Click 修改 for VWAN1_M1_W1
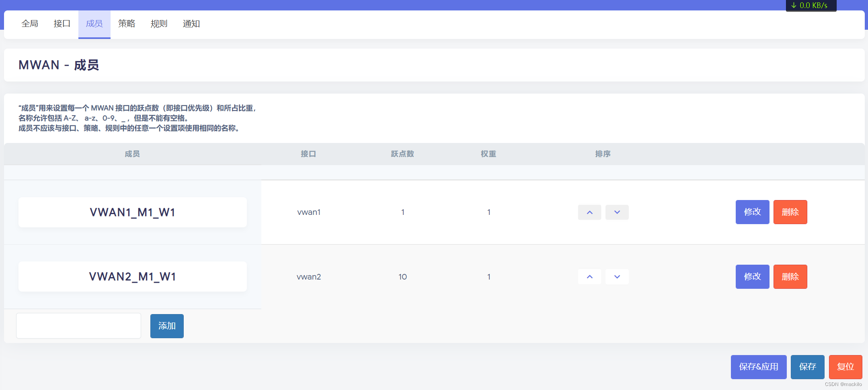The width and height of the screenshot is (868, 390). pyautogui.click(x=752, y=212)
